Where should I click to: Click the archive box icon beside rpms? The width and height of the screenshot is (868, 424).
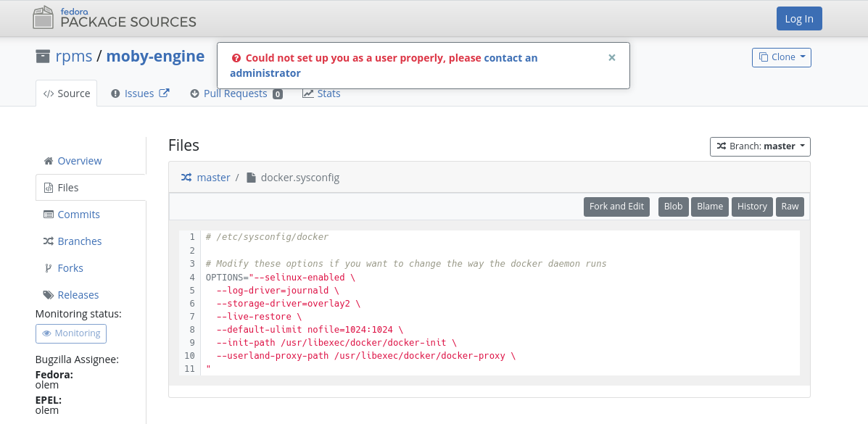coord(43,57)
